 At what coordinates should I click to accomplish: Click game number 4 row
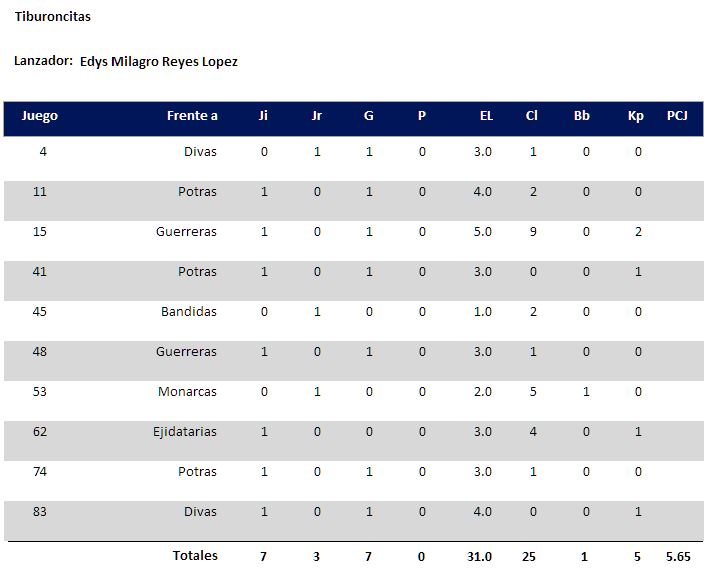coord(354,151)
